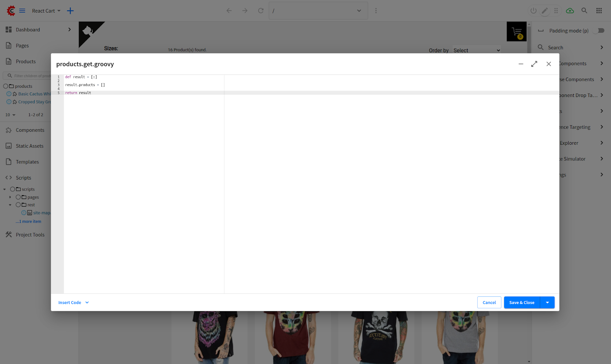Click the blue plus create icon

pos(70,11)
